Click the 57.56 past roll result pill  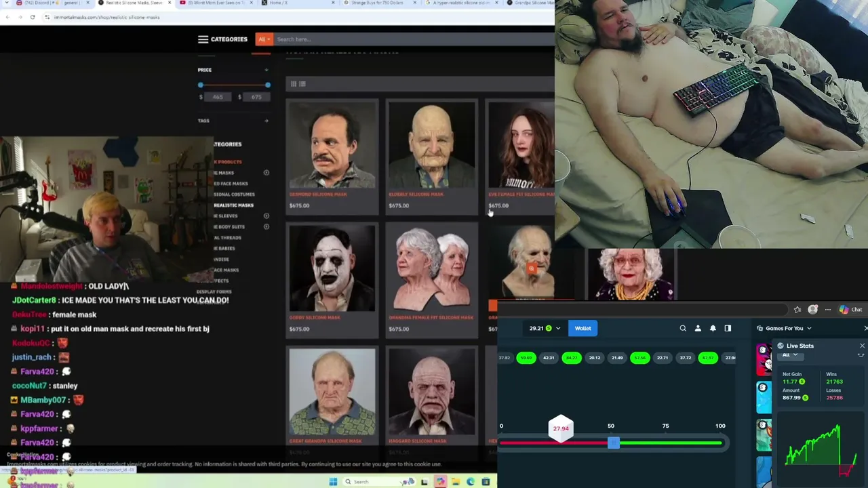click(640, 358)
